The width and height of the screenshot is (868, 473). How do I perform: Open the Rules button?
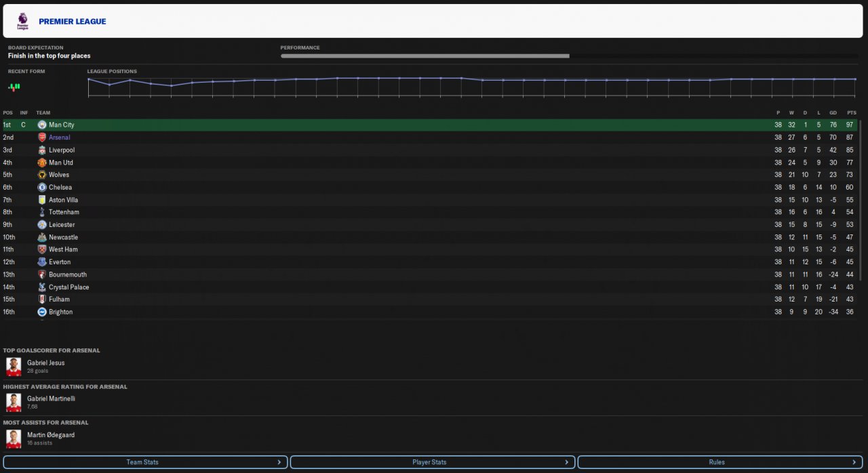tap(719, 462)
